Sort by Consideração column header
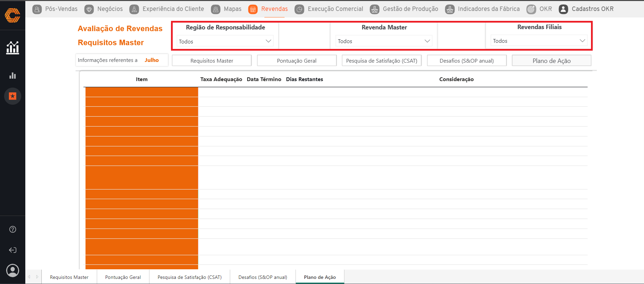Viewport: 644px width, 284px height. pyautogui.click(x=457, y=79)
